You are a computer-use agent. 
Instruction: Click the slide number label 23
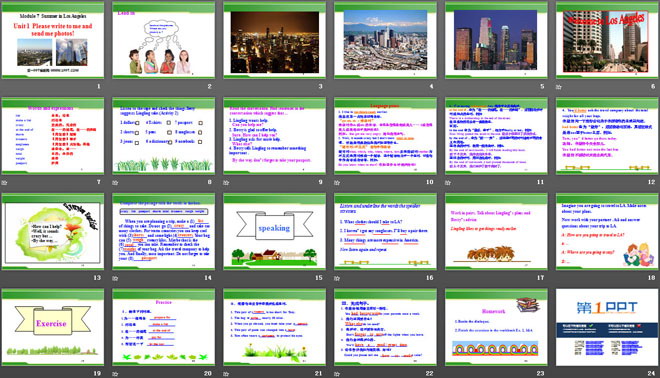(x=540, y=373)
